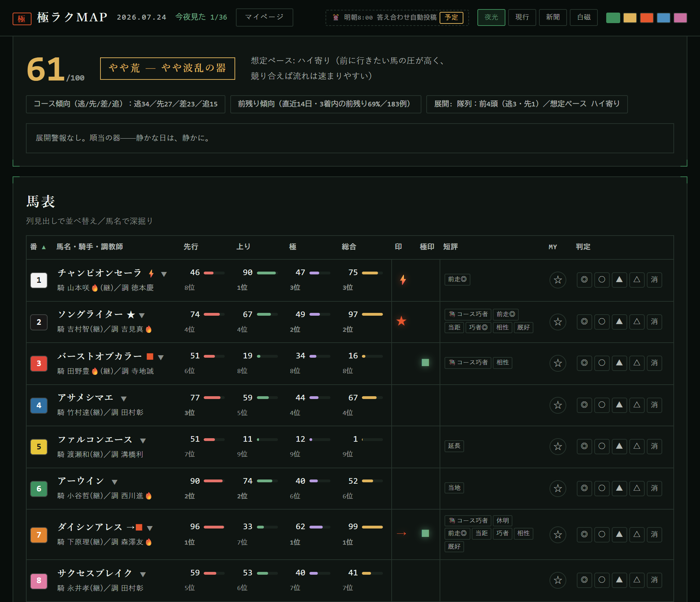Image resolution: width=700 pixels, height=602 pixels.
Task: Expand バーストオブカラー details arrow
Action: pyautogui.click(x=161, y=357)
